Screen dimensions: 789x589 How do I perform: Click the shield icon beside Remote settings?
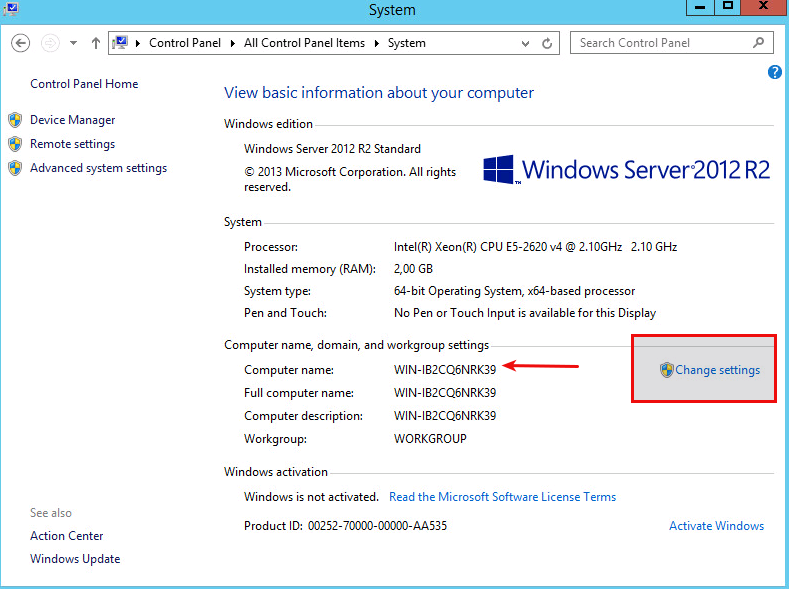15,144
